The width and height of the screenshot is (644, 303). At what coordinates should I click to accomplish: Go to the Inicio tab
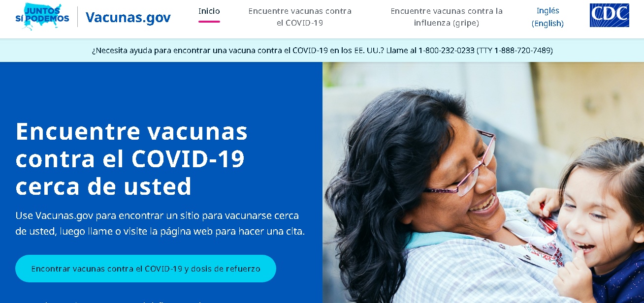coord(209,11)
